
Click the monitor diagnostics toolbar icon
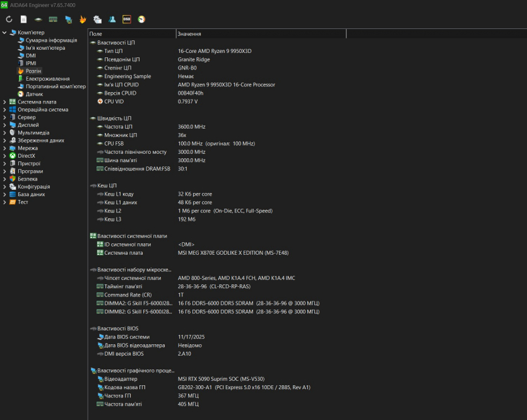(x=68, y=20)
